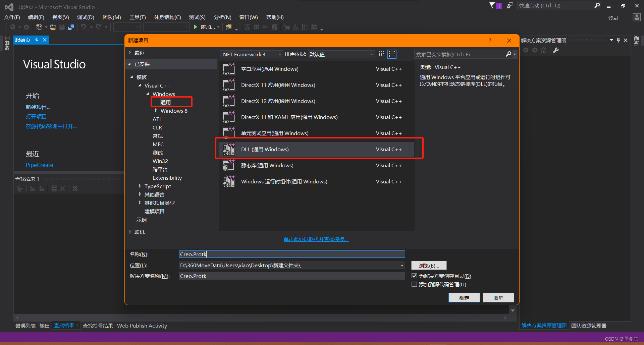The image size is (644, 345).
Task: Switch template list to small icons view
Action: (381, 54)
